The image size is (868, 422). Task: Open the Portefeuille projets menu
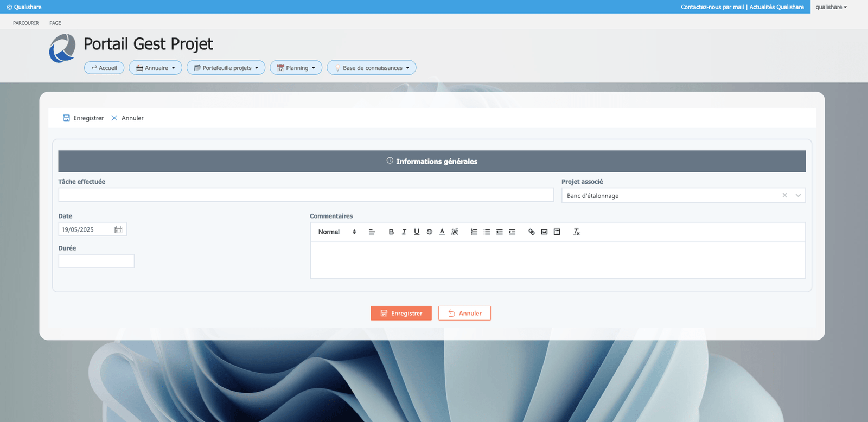point(226,68)
